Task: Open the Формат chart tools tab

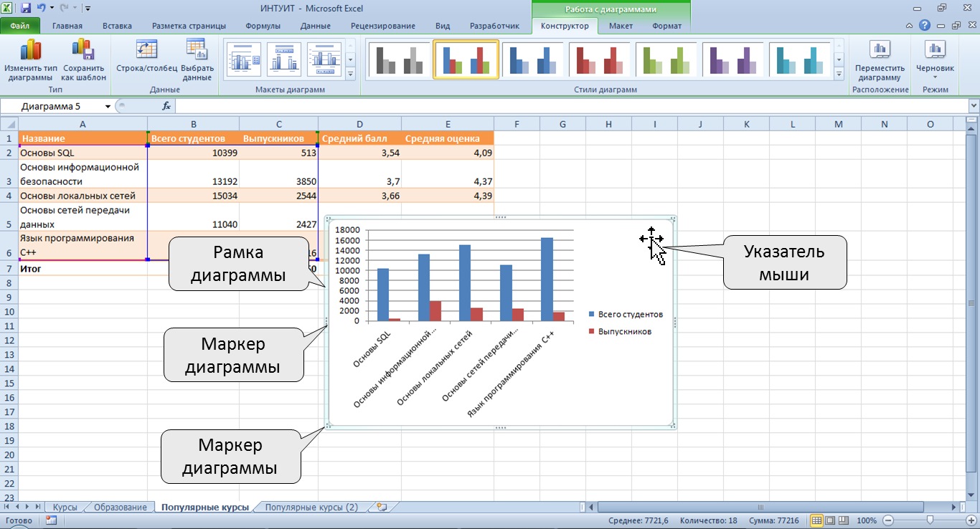Action: click(x=667, y=26)
